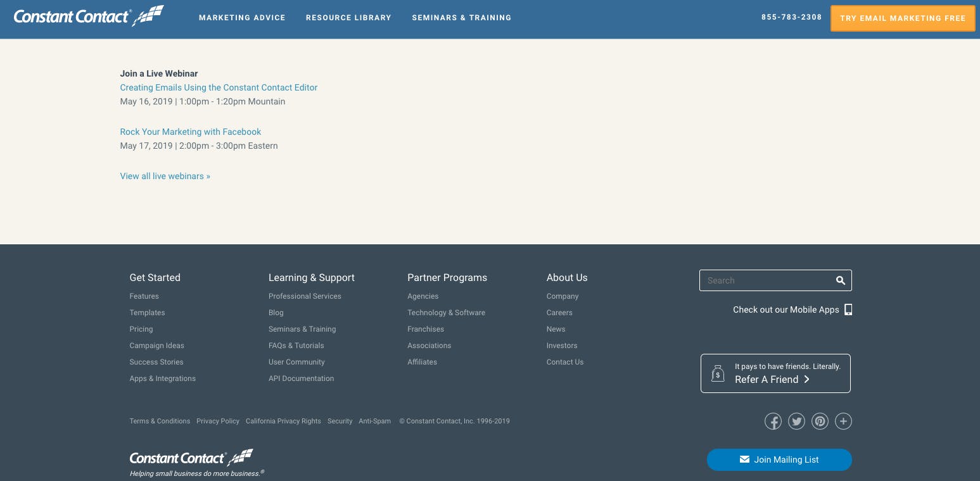Open the Agencies partner link
The image size is (980, 481).
423,296
